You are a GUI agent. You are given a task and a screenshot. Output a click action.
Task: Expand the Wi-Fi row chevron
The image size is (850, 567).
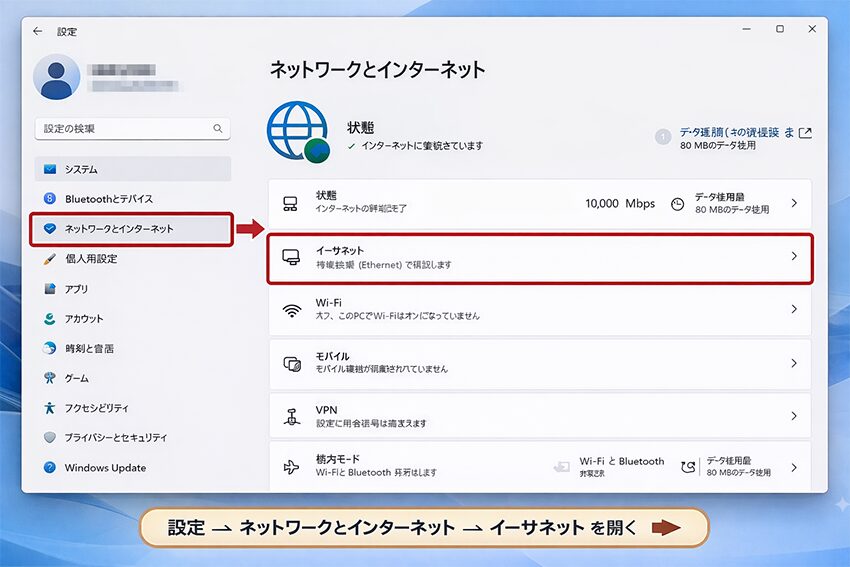[x=794, y=310]
